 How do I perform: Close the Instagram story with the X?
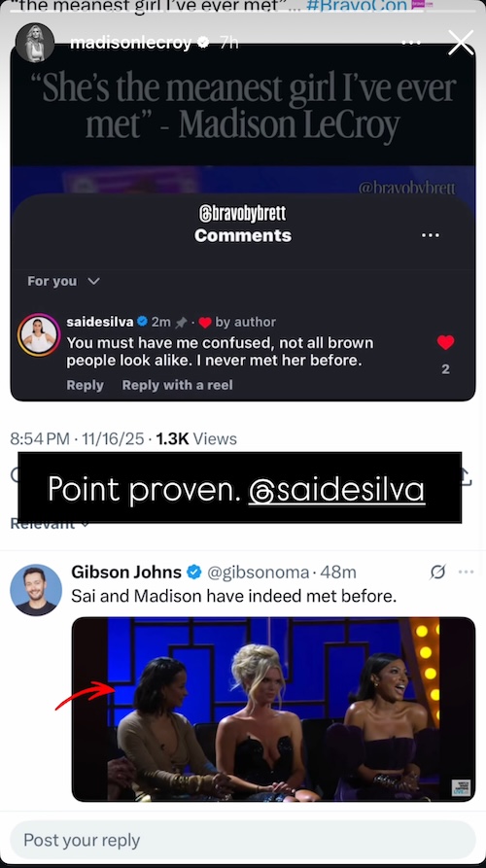click(461, 43)
